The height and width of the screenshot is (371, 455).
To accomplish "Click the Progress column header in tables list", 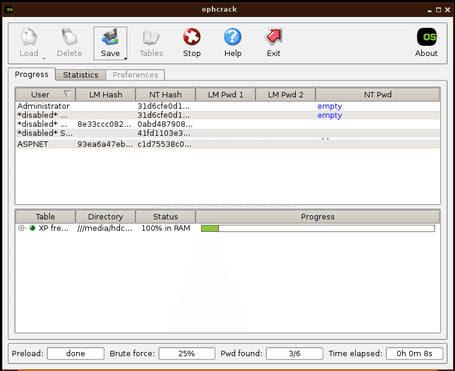I will (x=318, y=217).
